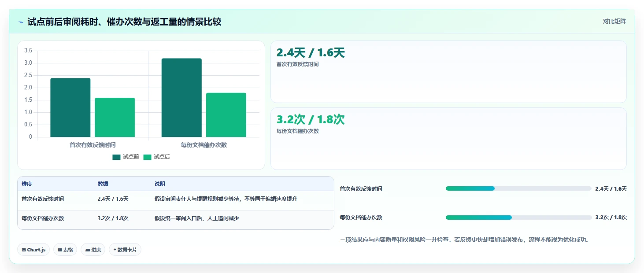Screen dimensions: 644x273
Task: Click the chart x-axis label 首次有效反馈时间
Action: click(93, 145)
